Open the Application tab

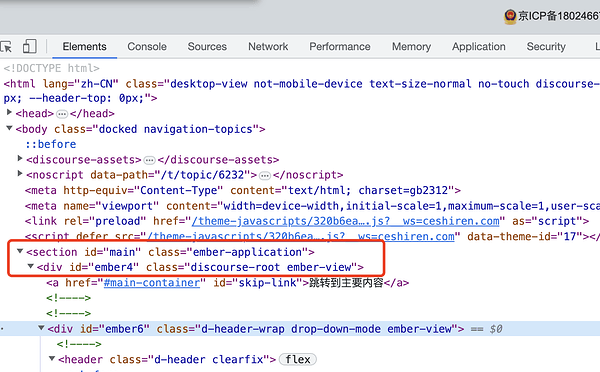[x=479, y=47]
